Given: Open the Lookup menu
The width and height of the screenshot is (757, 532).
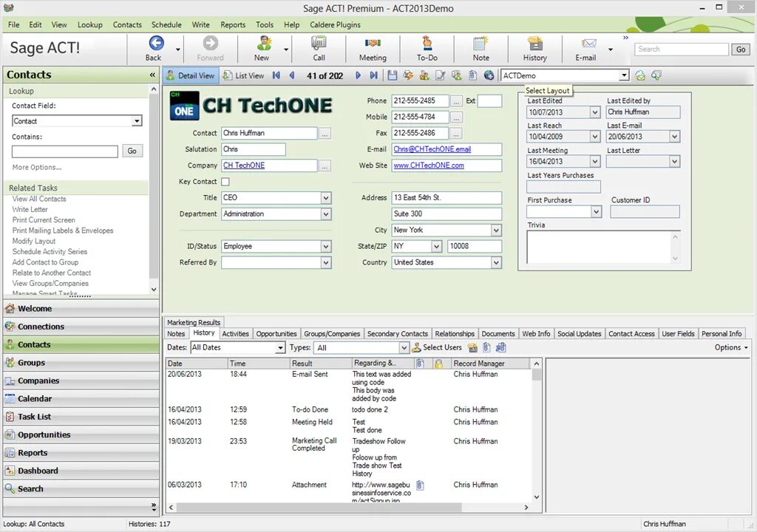Looking at the screenshot, I should tap(89, 24).
